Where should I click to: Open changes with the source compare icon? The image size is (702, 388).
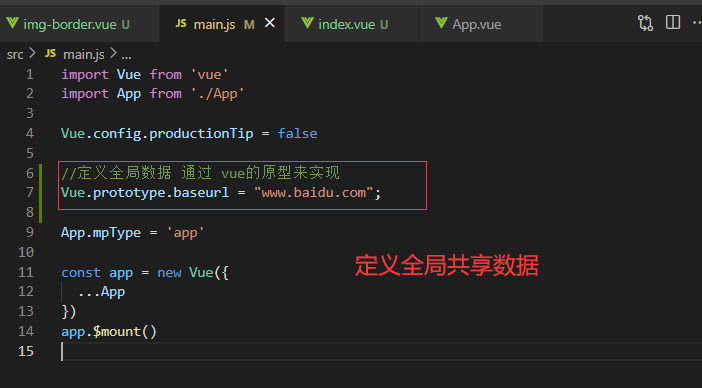pos(645,23)
